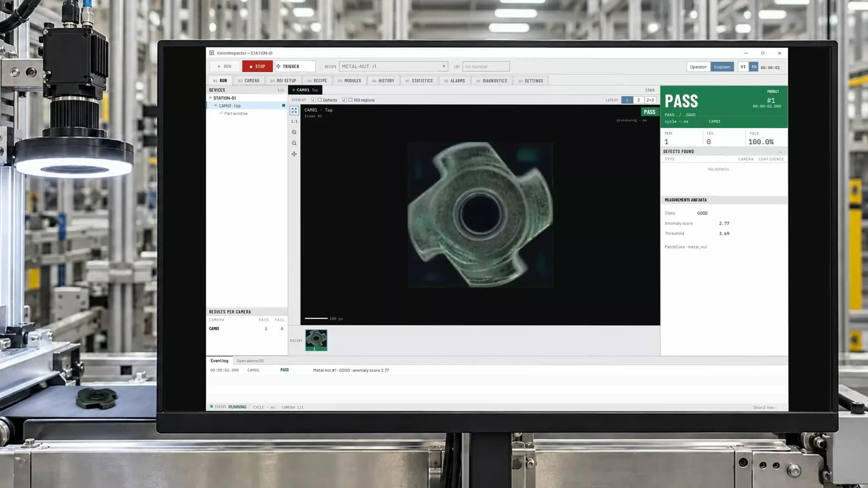
Task: Select the pan move tool icon
Action: pyautogui.click(x=294, y=154)
